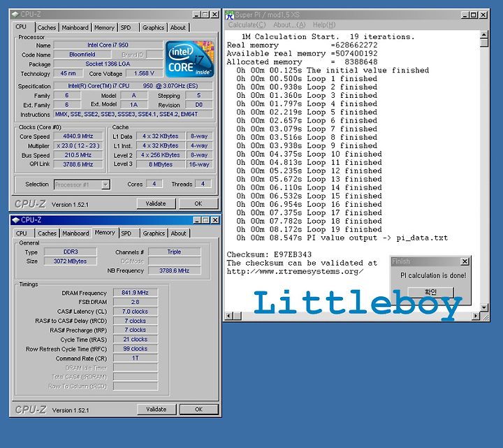Select Memory tab in top CPU-Z window
The height and width of the screenshot is (448, 503).
[104, 27]
